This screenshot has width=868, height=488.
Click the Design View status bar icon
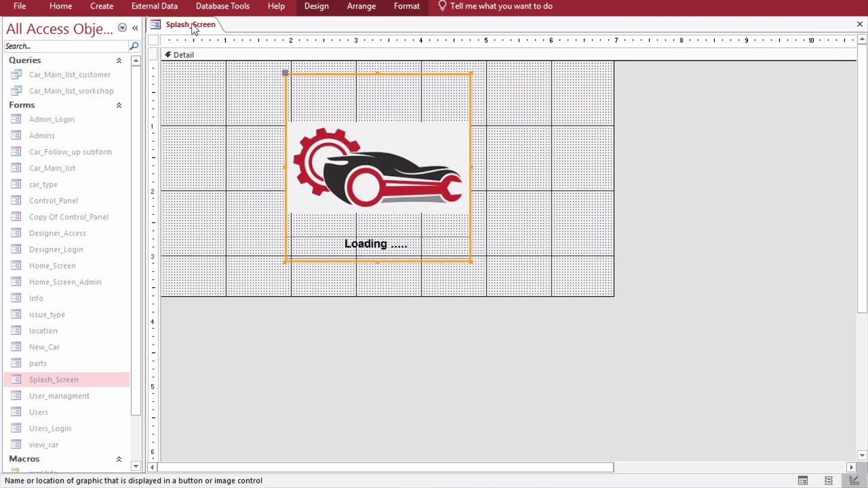(x=854, y=481)
